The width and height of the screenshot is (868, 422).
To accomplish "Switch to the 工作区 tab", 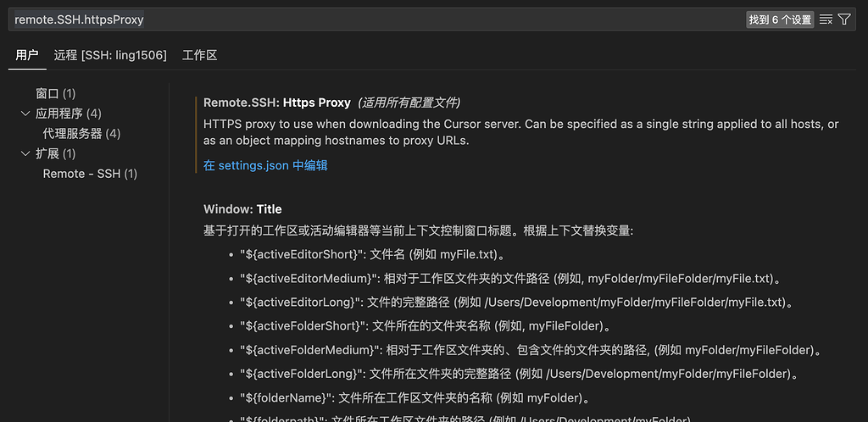I will [x=200, y=55].
